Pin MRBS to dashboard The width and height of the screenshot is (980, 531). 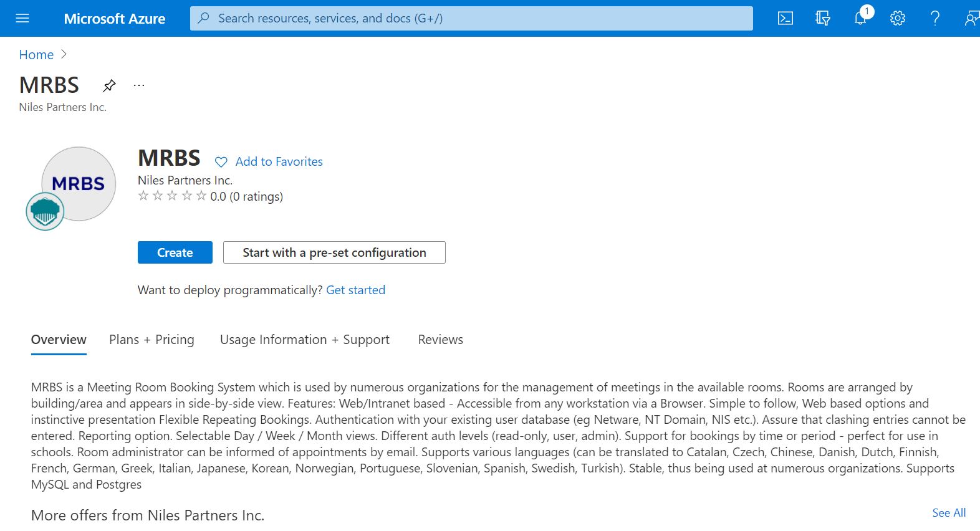click(110, 85)
